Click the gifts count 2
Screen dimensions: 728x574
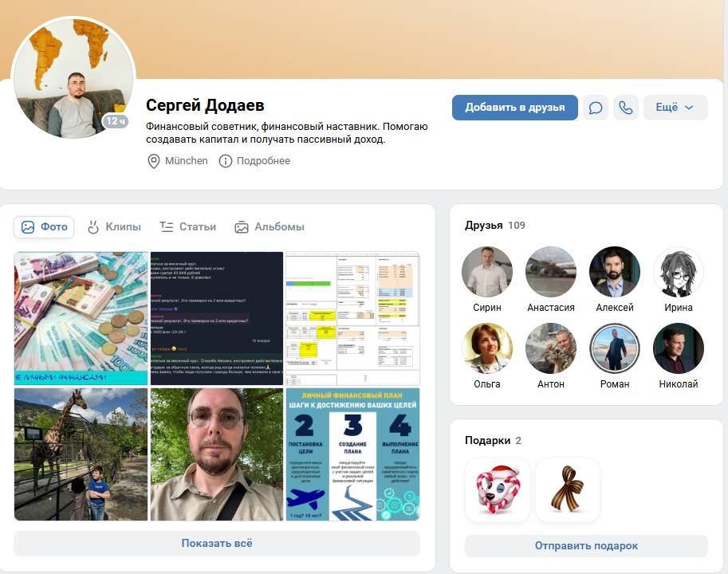pos(518,441)
